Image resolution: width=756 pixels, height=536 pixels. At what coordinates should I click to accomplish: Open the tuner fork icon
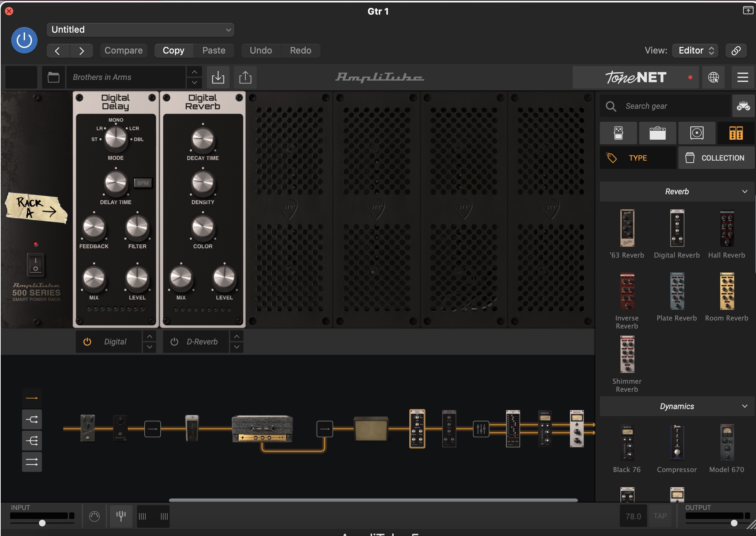point(121,516)
